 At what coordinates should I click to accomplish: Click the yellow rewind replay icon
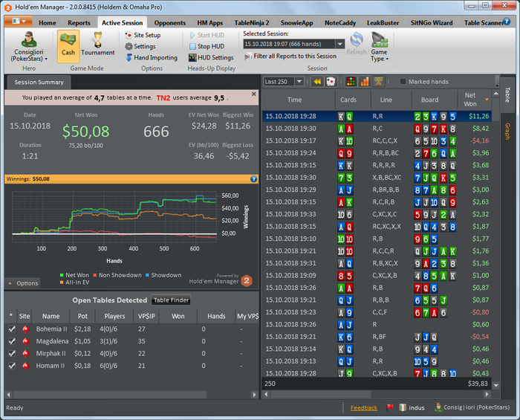317,81
